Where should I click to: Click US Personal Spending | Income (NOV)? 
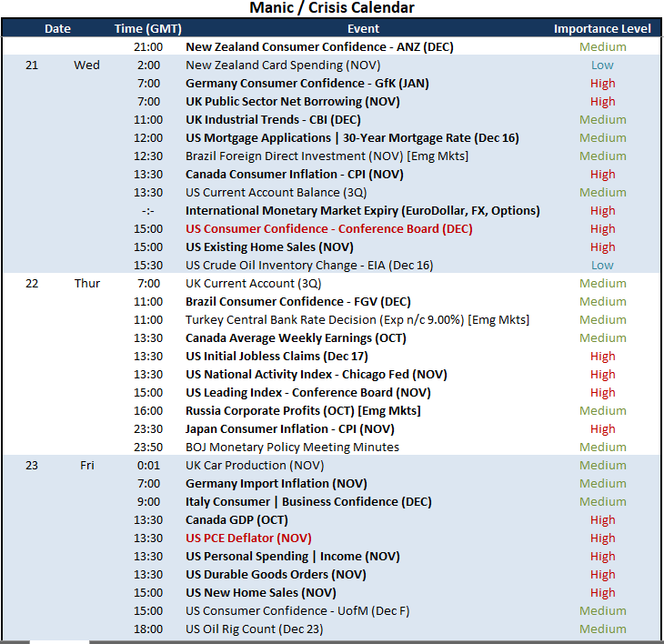293,557
